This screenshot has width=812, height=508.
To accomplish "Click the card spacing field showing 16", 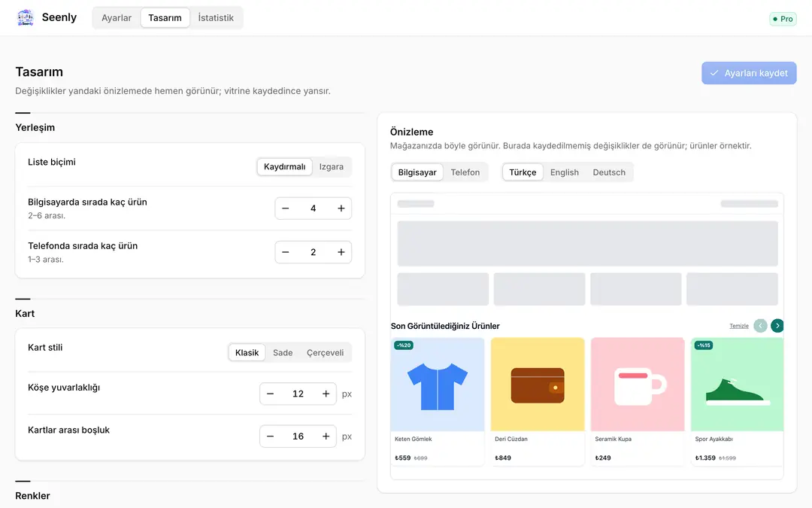I will 298,437.
